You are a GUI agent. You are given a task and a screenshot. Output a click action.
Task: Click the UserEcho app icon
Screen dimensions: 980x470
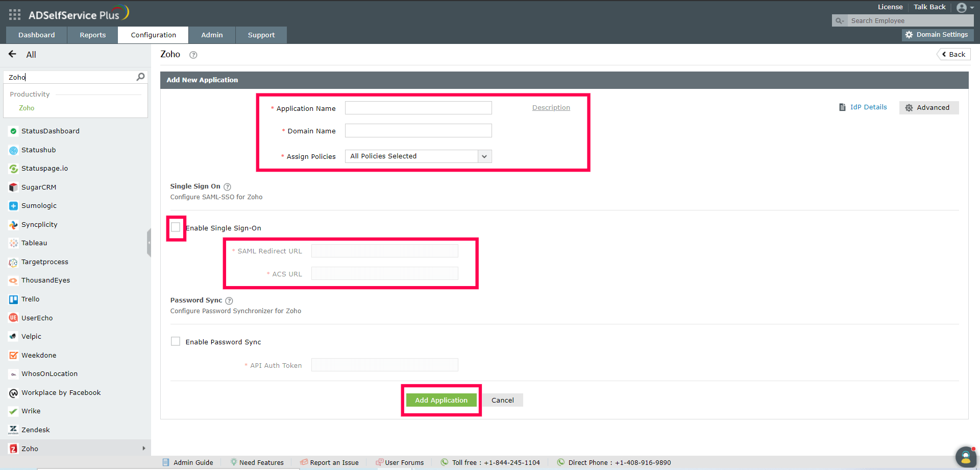coord(13,318)
